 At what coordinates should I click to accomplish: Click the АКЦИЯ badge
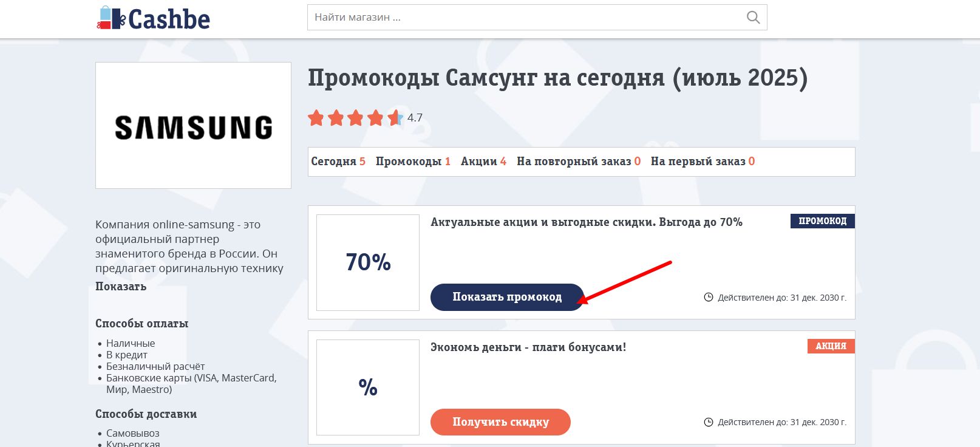click(x=831, y=346)
